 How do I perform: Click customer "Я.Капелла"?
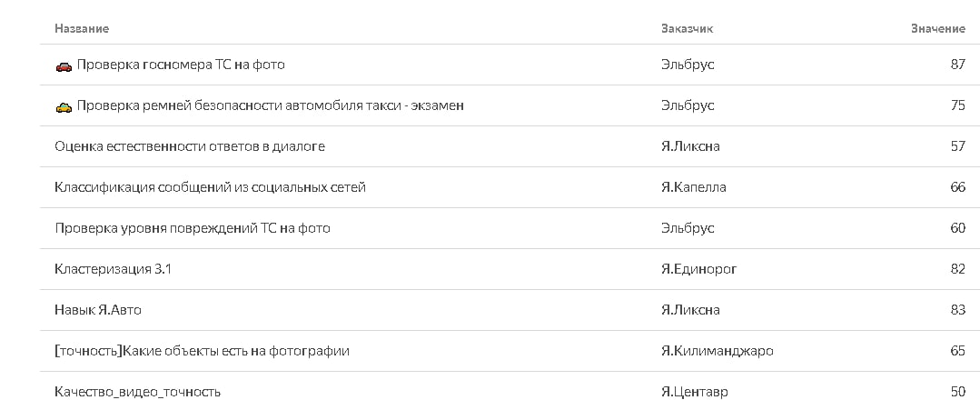694,187
